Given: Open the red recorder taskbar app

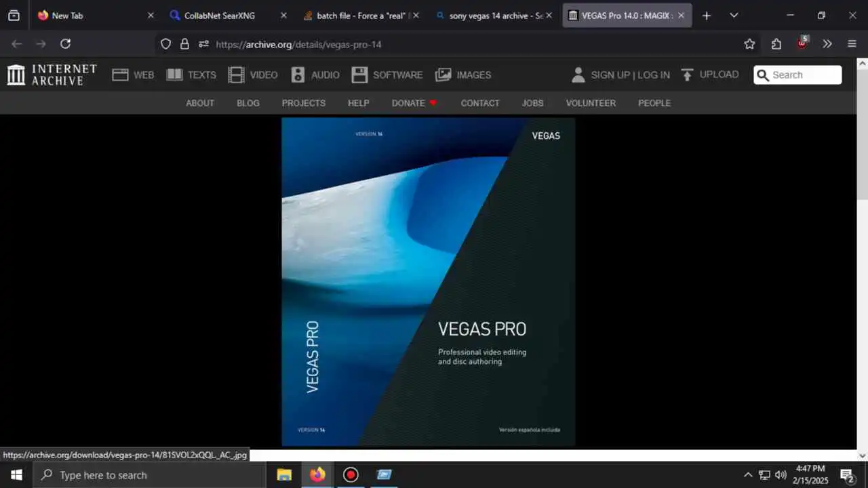Looking at the screenshot, I should (x=351, y=474).
